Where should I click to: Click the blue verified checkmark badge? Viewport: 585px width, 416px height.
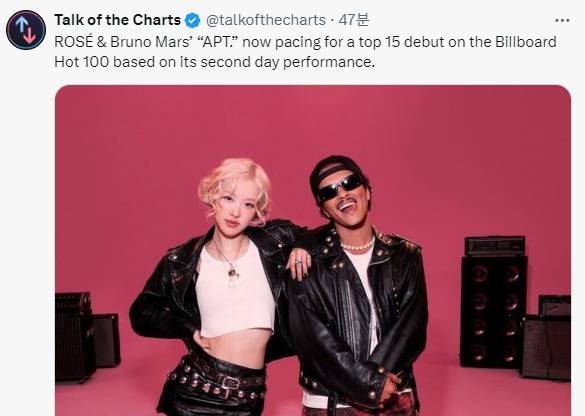pyautogui.click(x=193, y=20)
